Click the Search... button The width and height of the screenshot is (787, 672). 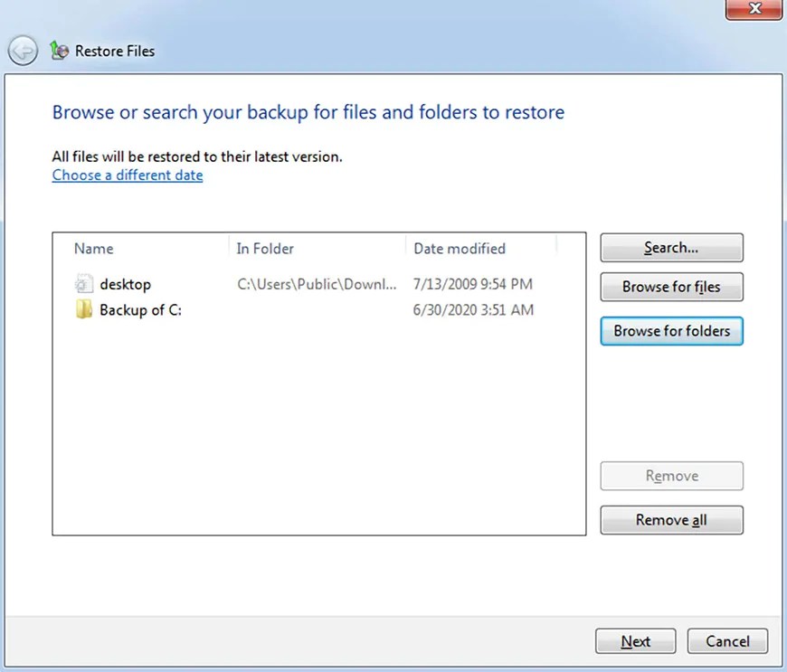point(671,247)
